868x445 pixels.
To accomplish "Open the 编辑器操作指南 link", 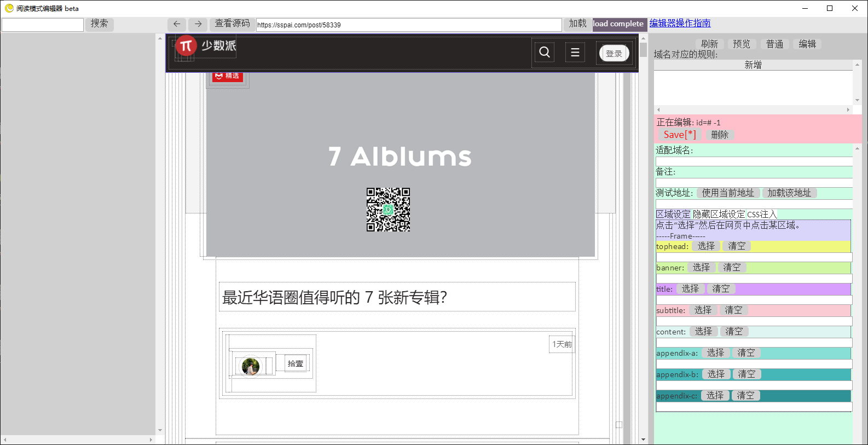I will [680, 24].
